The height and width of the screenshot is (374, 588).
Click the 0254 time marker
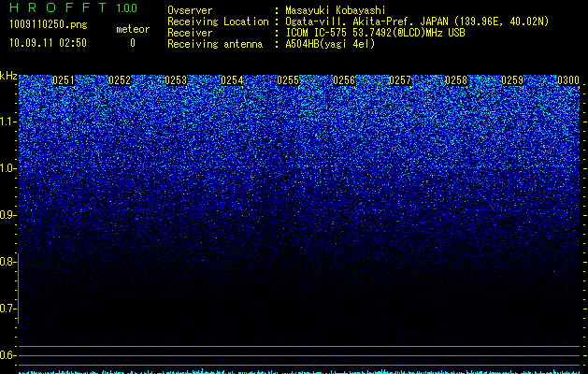[x=232, y=80]
